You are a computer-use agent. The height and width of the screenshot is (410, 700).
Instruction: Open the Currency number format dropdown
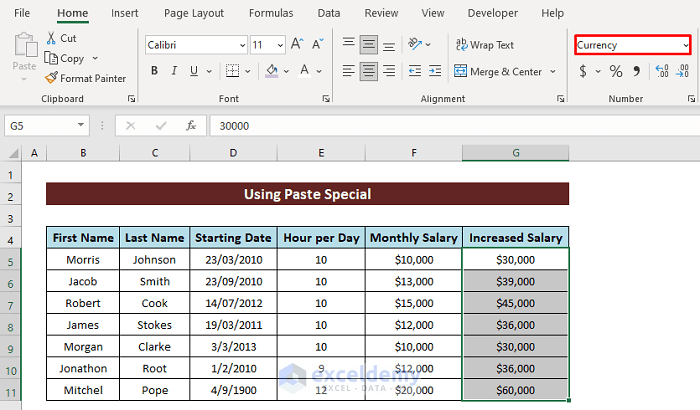coord(685,45)
